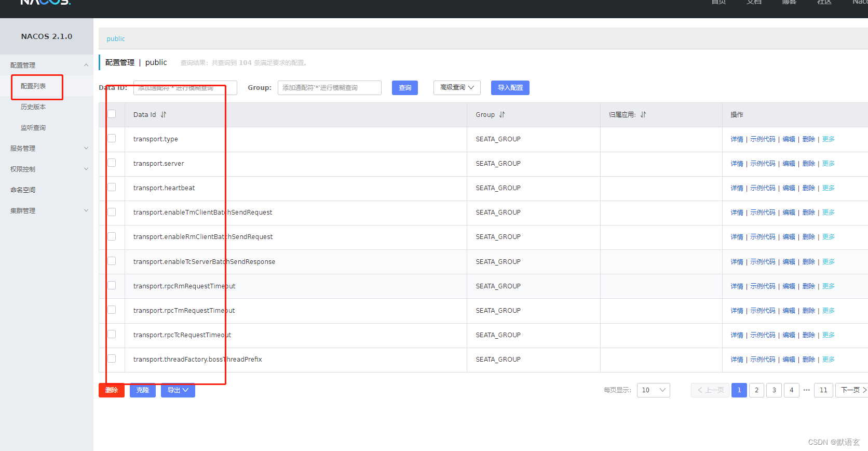Click the 首页 top navigation link
The image size is (868, 451).
coord(718,2)
